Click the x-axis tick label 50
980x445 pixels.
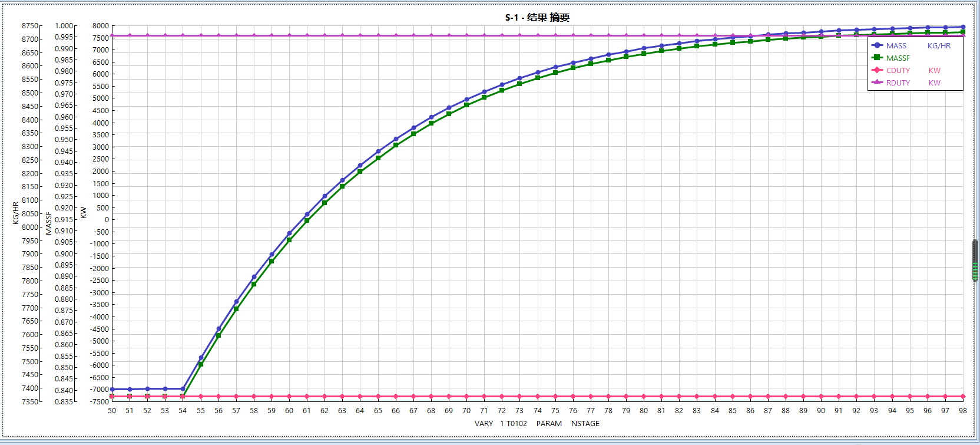click(112, 410)
